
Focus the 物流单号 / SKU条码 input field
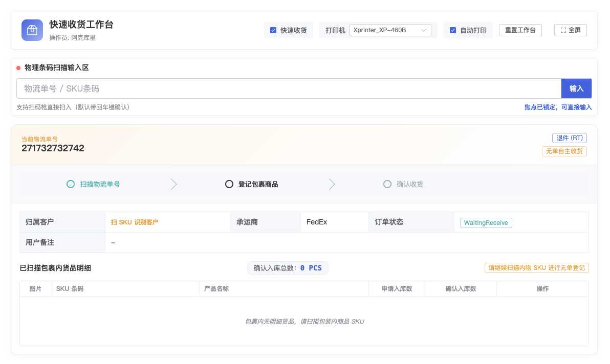(x=289, y=88)
